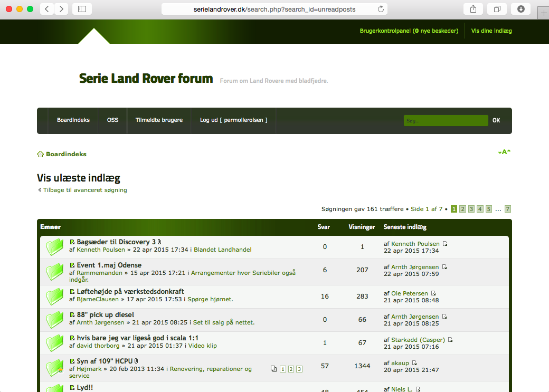Viewport: 549px width, 392px height.
Task: View topic author BjarneClausen's profile
Action: tap(98, 299)
